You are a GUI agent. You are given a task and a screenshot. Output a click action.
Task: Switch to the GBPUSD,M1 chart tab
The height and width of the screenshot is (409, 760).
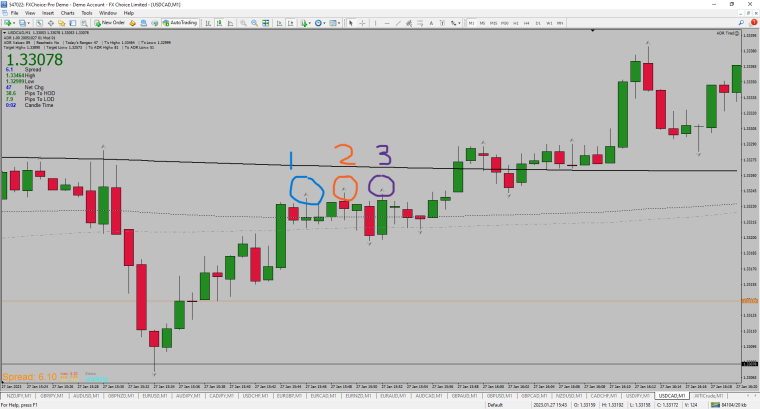click(499, 396)
